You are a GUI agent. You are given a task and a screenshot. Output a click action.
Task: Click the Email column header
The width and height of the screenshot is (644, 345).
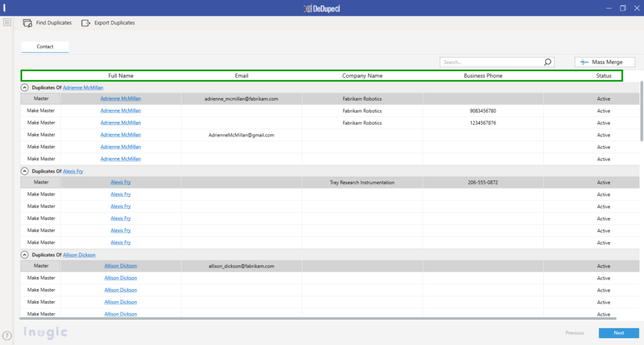241,76
